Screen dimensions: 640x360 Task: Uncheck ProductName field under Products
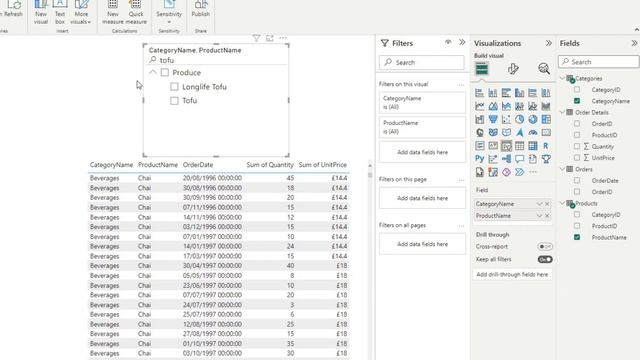click(577, 237)
